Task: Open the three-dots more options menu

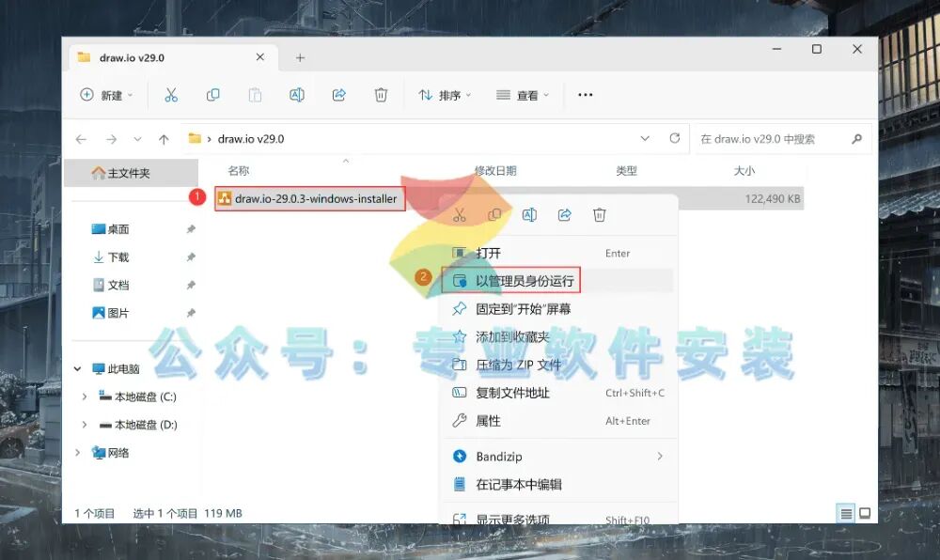Action: tap(585, 95)
